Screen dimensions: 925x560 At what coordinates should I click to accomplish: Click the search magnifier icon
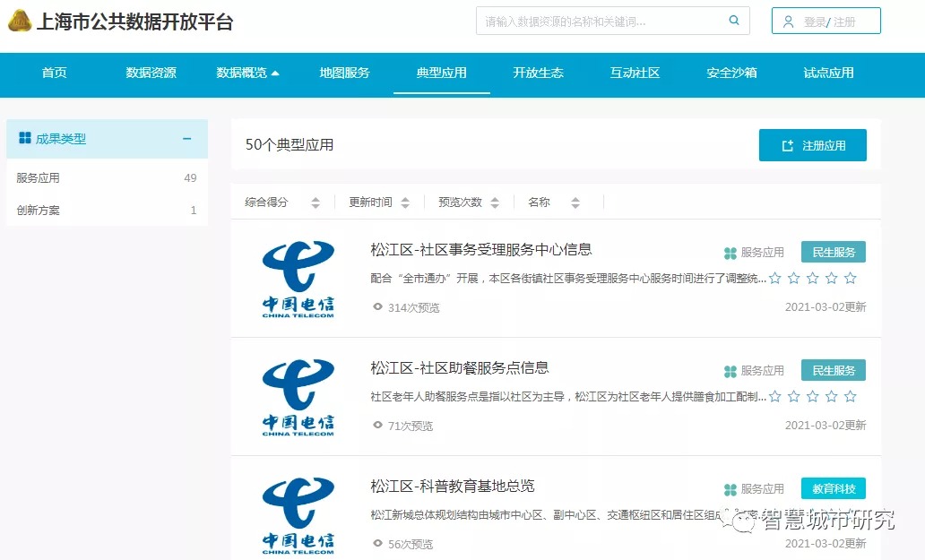pyautogui.click(x=734, y=21)
